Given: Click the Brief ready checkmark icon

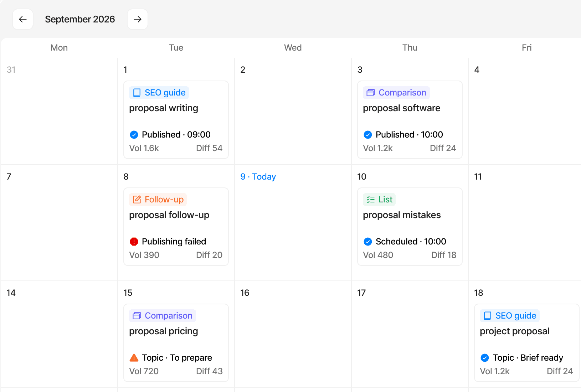Looking at the screenshot, I should (x=485, y=358).
